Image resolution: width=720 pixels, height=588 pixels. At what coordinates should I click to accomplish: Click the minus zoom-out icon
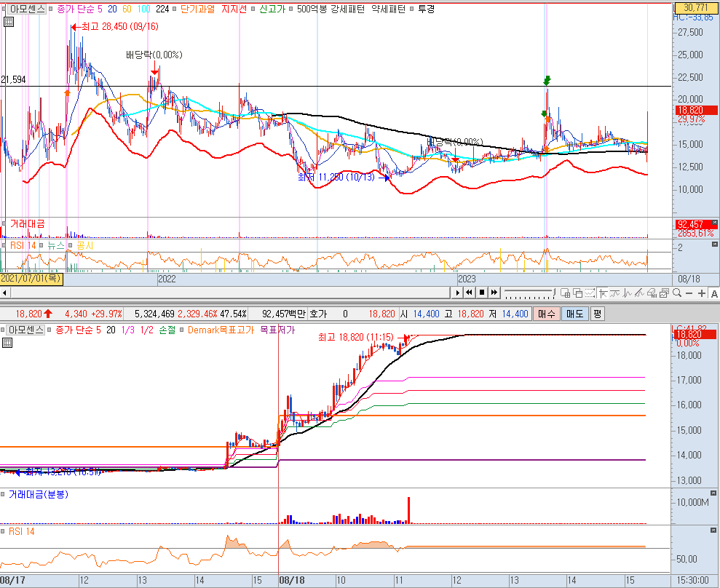click(x=689, y=293)
